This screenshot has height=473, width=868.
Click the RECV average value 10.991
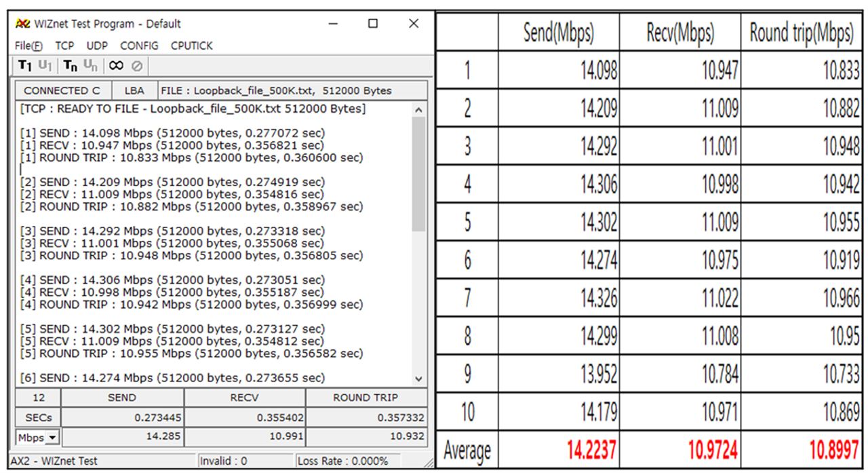tap(244, 438)
